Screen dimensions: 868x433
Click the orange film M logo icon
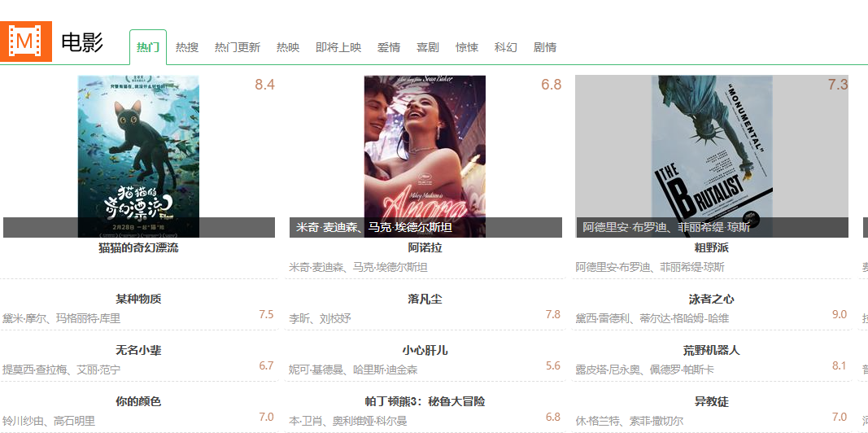pos(25,42)
